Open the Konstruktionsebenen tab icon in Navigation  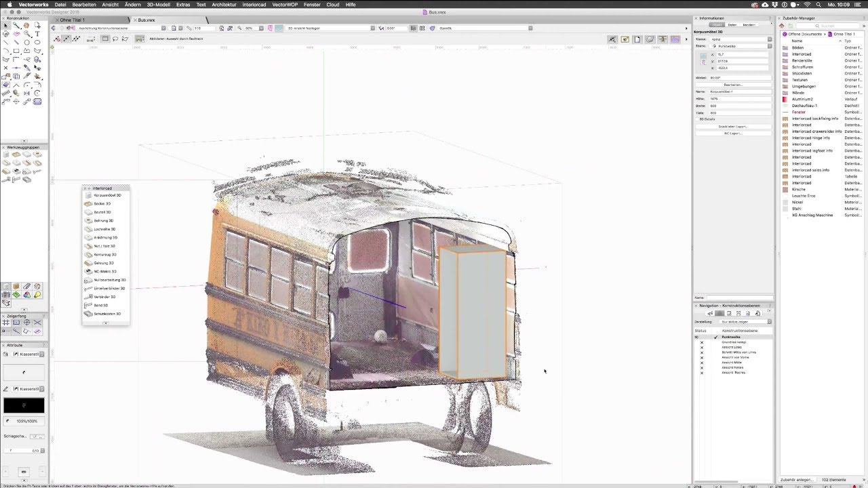[719, 313]
